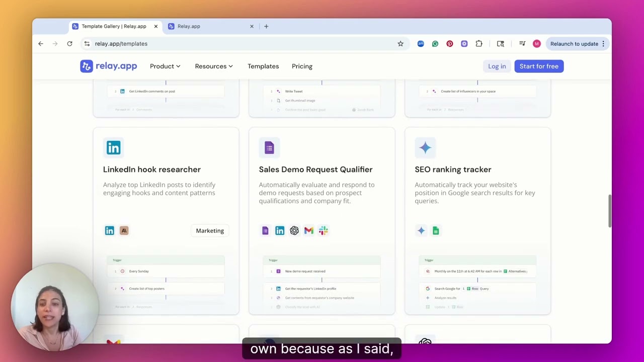Click 'Get the requestor's LinkedIn profile' step
The width and height of the screenshot is (644, 362).
click(310, 289)
